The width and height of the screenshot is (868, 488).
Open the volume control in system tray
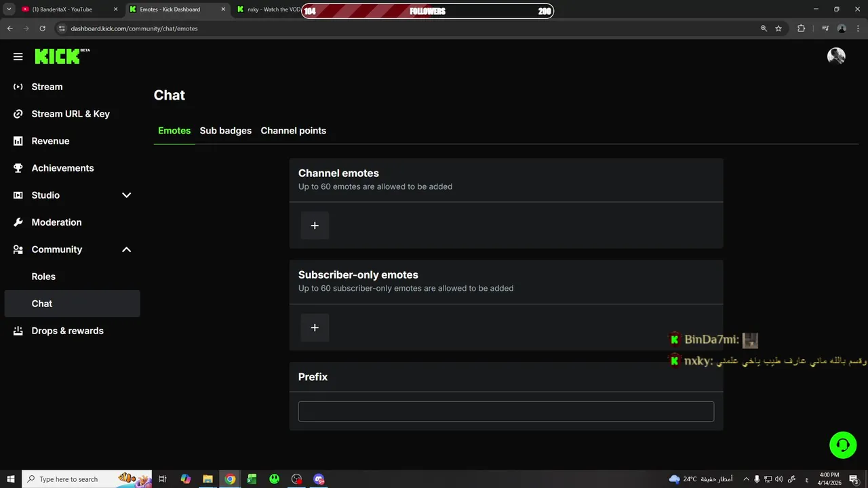tap(778, 479)
